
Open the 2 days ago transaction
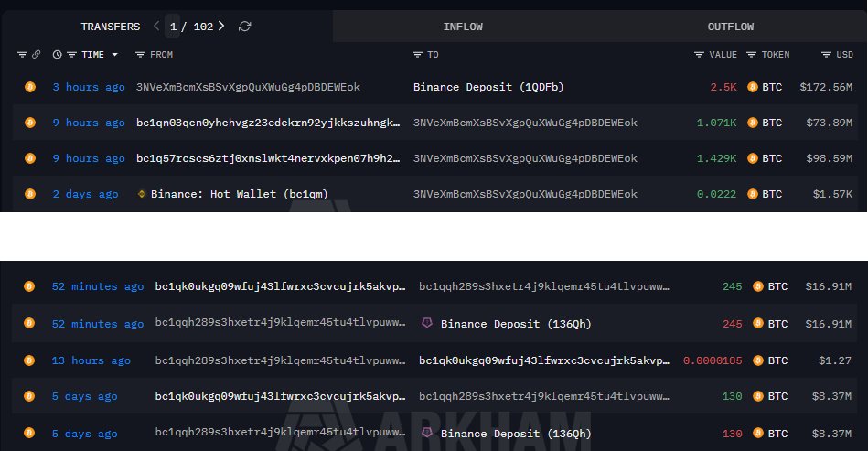click(85, 194)
